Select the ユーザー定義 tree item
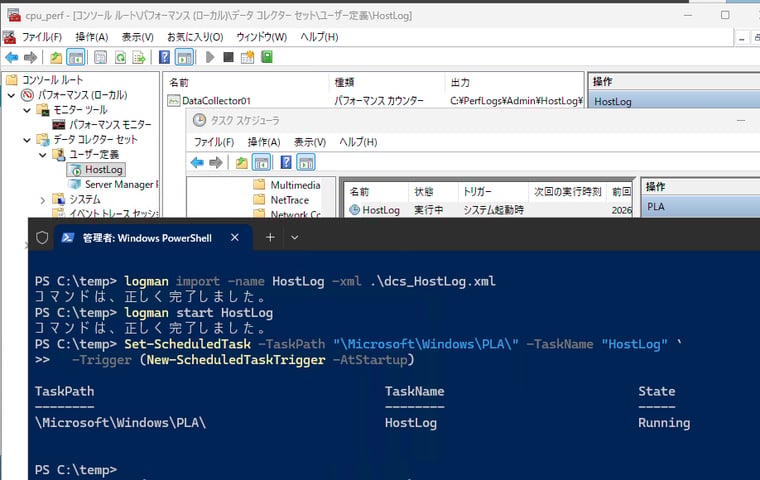 (x=94, y=155)
